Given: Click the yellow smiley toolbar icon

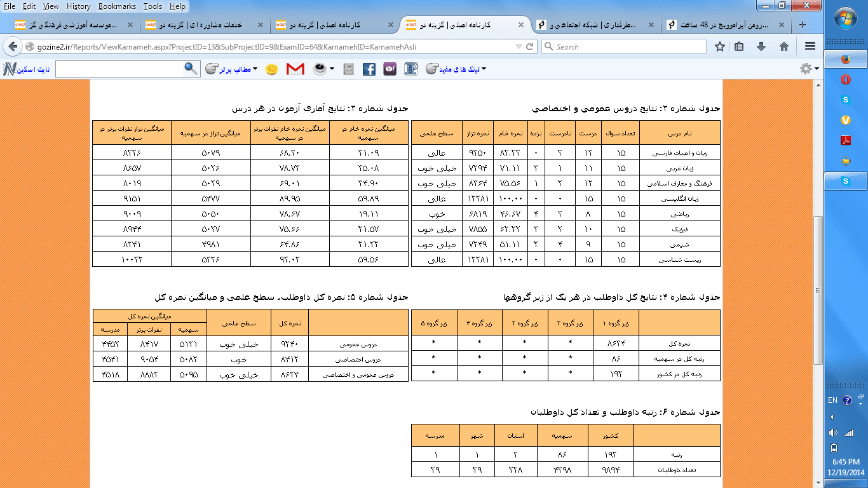Looking at the screenshot, I should click(x=271, y=69).
